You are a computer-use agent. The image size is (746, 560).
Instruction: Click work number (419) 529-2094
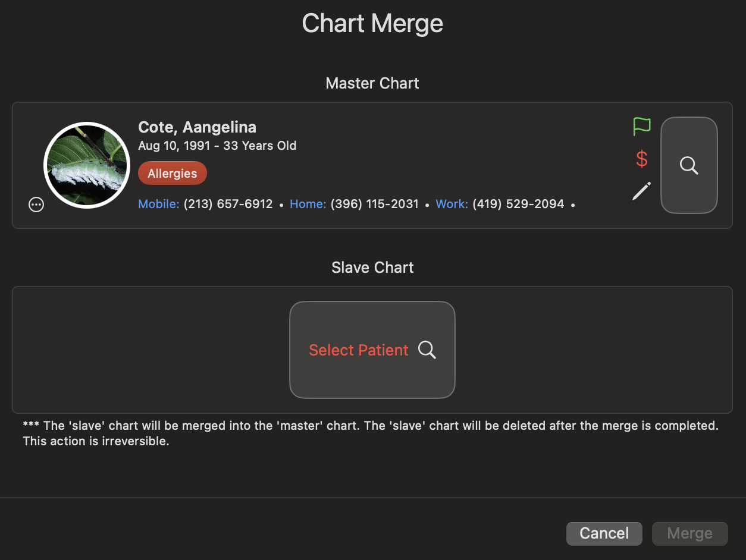click(518, 204)
